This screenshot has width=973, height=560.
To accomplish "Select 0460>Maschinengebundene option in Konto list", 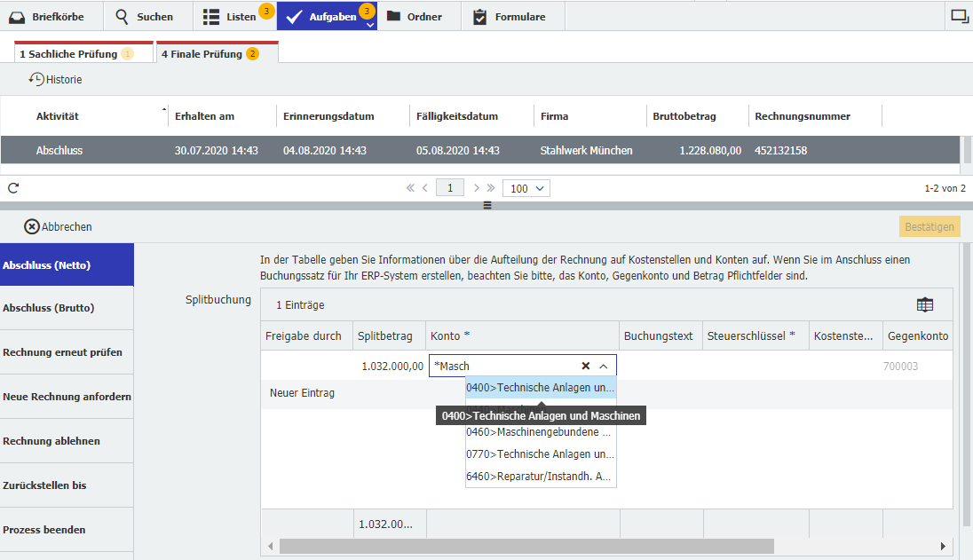I will (539, 433).
